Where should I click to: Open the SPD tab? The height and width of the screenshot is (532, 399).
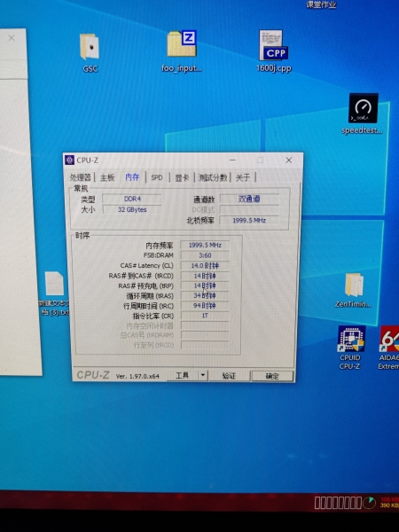[157, 177]
